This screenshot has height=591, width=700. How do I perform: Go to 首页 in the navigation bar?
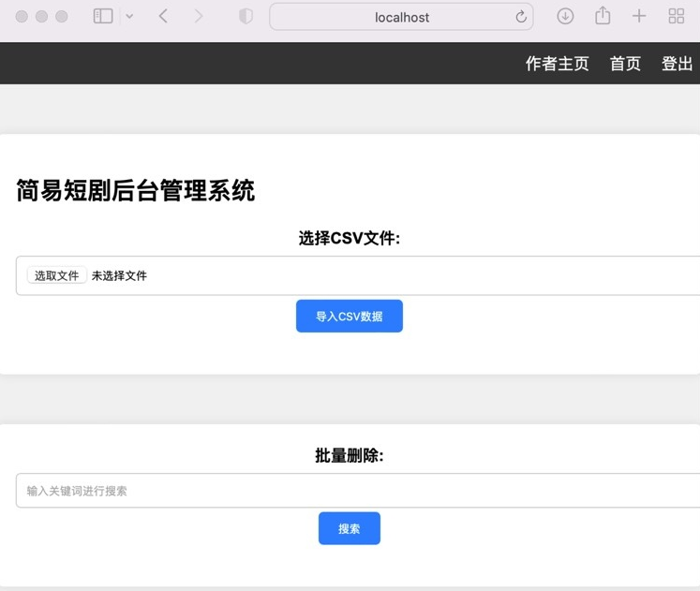(625, 64)
